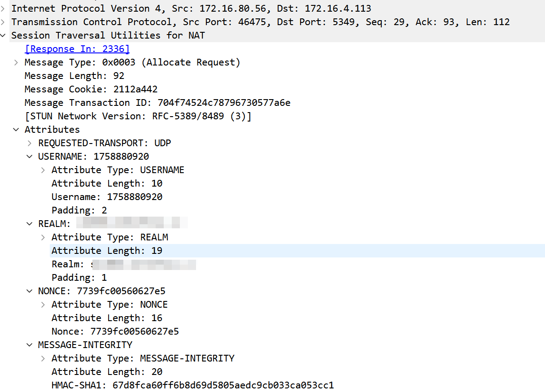Collapse the MESSAGE-INTEGRITY attribute node
The image size is (545, 392).
point(30,345)
